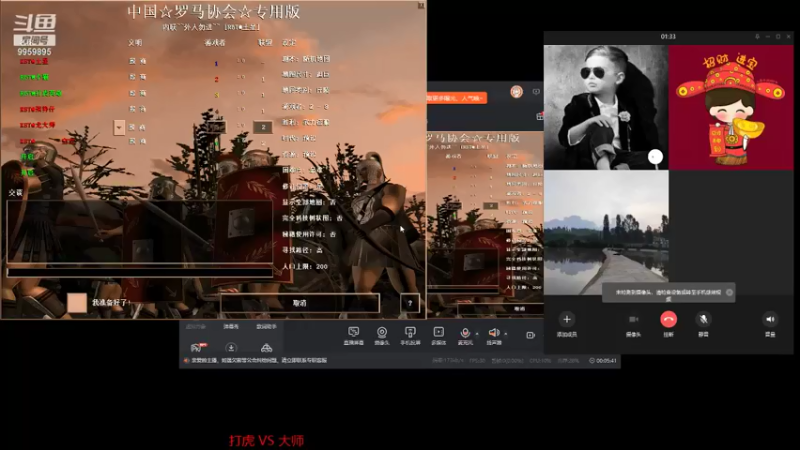Click the red hang-up call button
The width and height of the screenshot is (800, 450).
[x=668, y=319]
